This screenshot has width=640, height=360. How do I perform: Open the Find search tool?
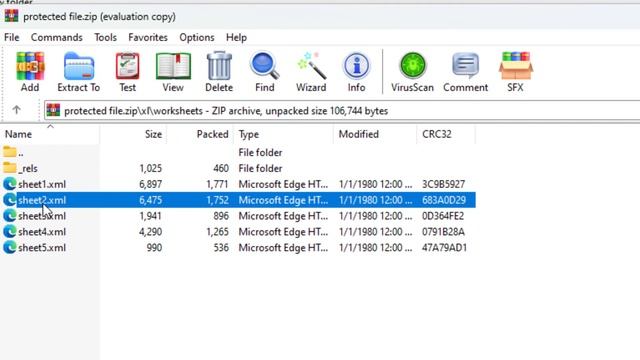(264, 72)
